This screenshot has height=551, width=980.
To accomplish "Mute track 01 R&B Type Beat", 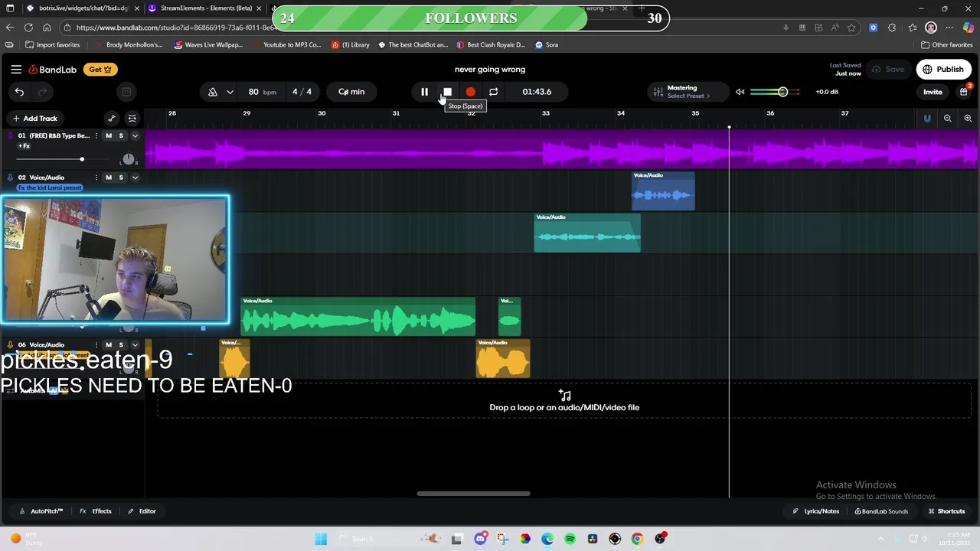I will tap(108, 136).
